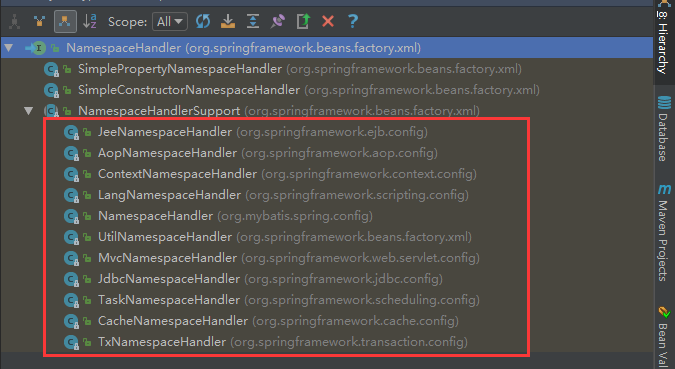Click class icon of ContextNamespaceHandler
This screenshot has height=369, width=675.
pyautogui.click(x=71, y=174)
